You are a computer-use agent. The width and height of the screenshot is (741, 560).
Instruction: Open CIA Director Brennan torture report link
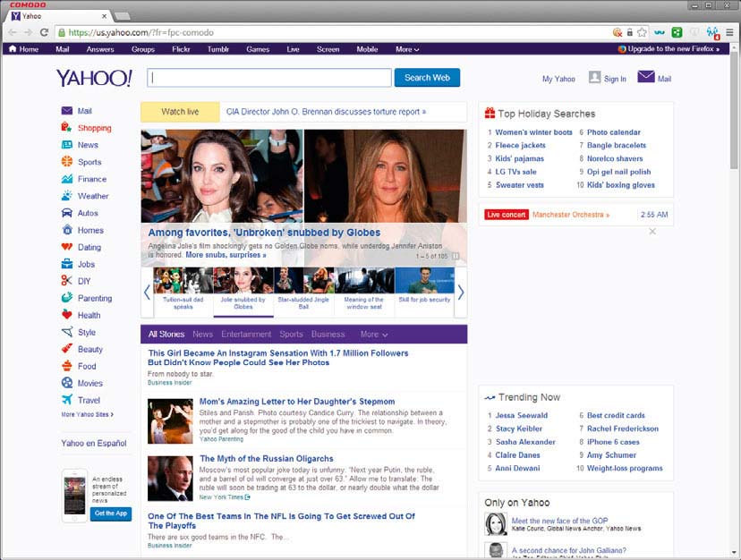point(326,112)
